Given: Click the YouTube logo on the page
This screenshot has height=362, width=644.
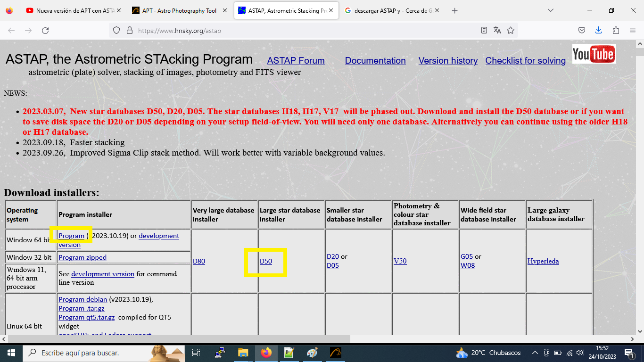Looking at the screenshot, I should [594, 54].
